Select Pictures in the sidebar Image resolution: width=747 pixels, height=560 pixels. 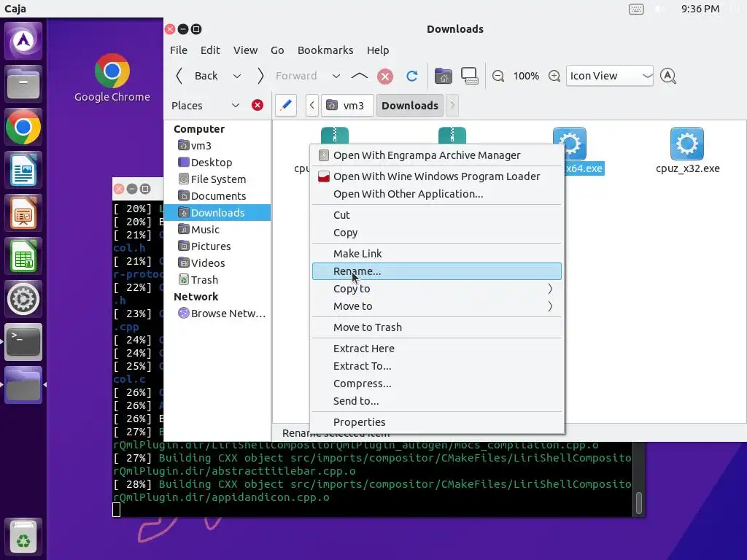[x=217, y=246]
